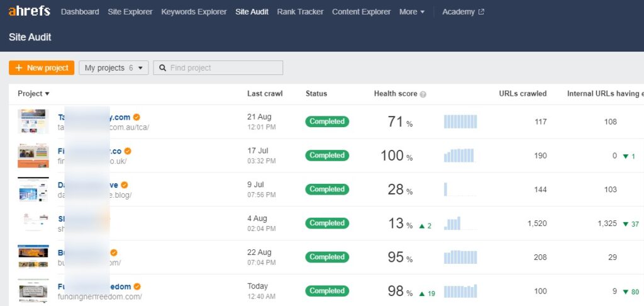Click the 208 URLs crawled value
This screenshot has height=306, width=644.
[x=540, y=258]
